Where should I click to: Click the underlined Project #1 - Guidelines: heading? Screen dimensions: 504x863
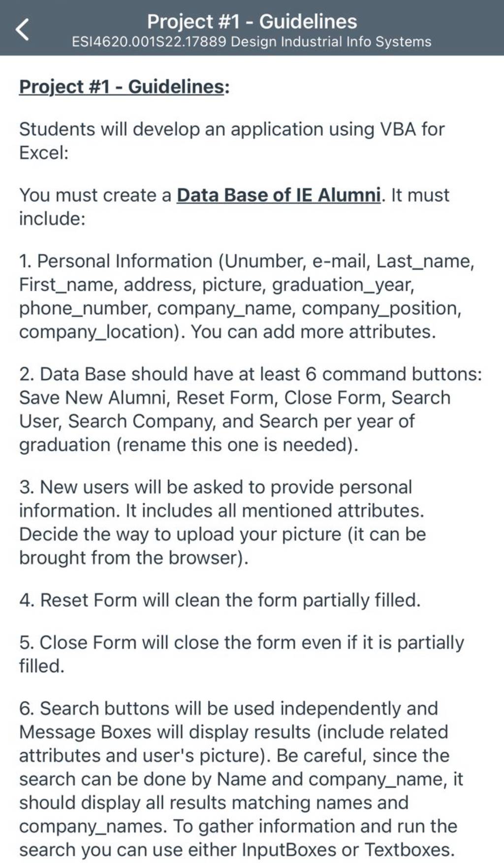click(124, 87)
